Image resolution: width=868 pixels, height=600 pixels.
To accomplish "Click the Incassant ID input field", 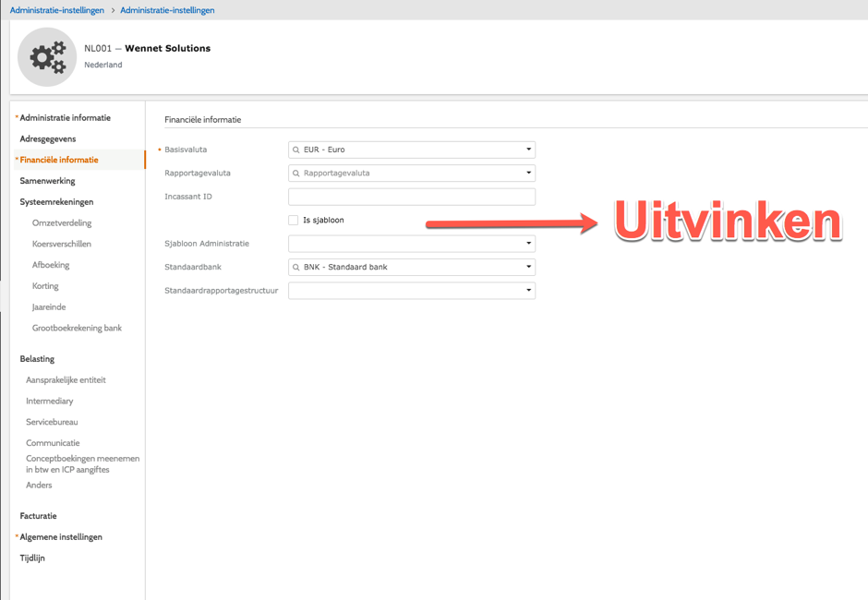I will point(412,197).
